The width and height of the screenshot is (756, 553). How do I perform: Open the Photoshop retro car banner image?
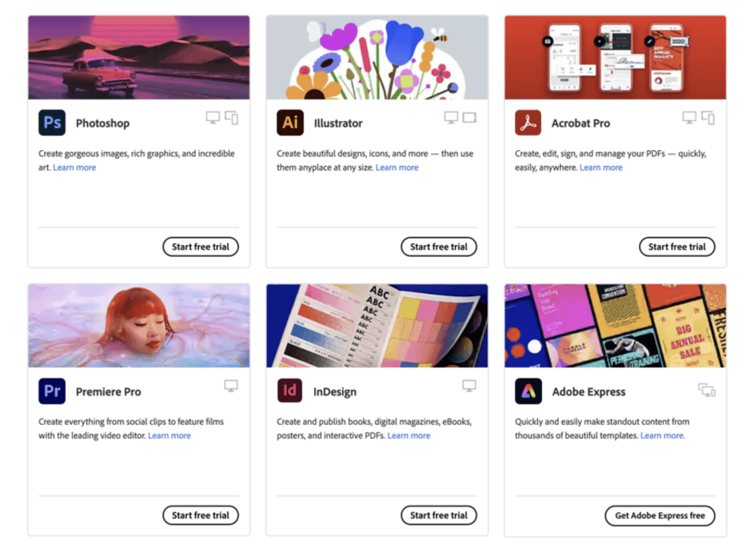139,58
